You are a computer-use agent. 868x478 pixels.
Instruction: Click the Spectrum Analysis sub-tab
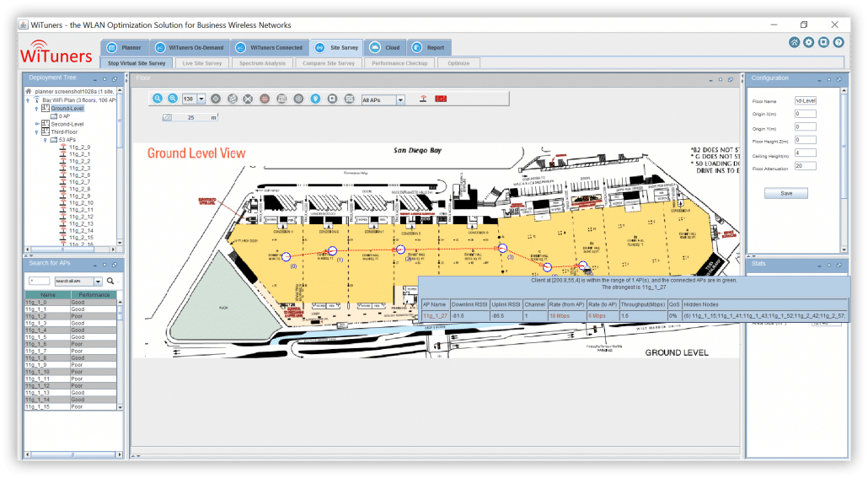[262, 63]
